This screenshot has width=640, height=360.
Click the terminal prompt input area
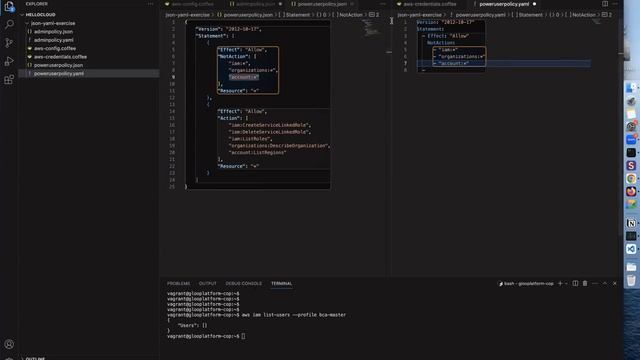[x=243, y=336]
